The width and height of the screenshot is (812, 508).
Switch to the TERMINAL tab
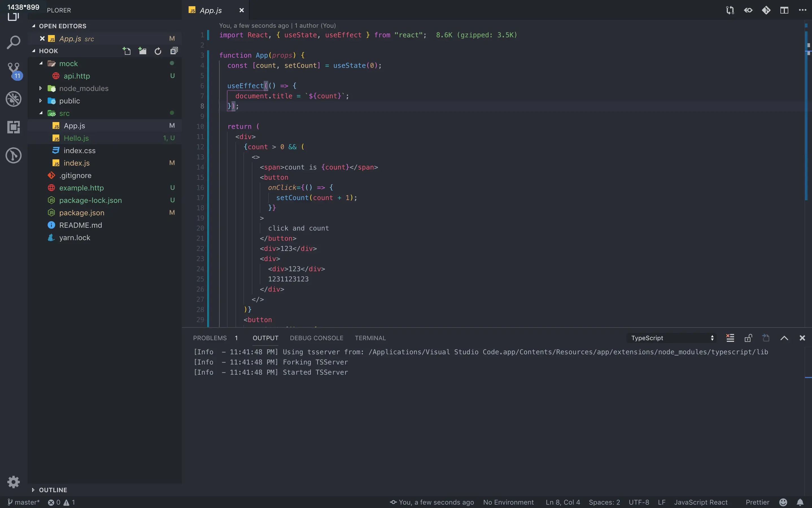coord(370,338)
